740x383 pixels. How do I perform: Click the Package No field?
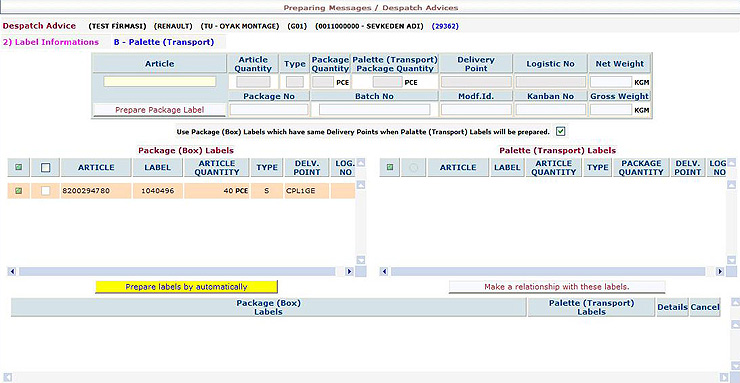(269, 110)
